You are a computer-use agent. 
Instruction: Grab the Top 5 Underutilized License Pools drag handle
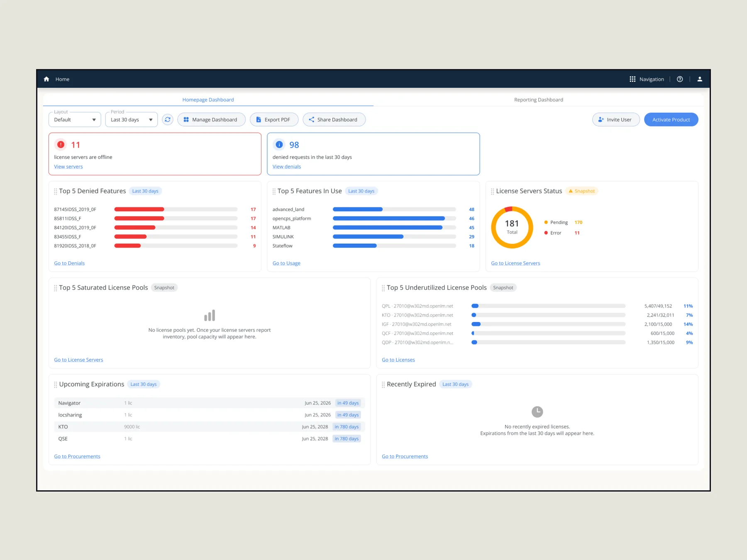pos(383,288)
